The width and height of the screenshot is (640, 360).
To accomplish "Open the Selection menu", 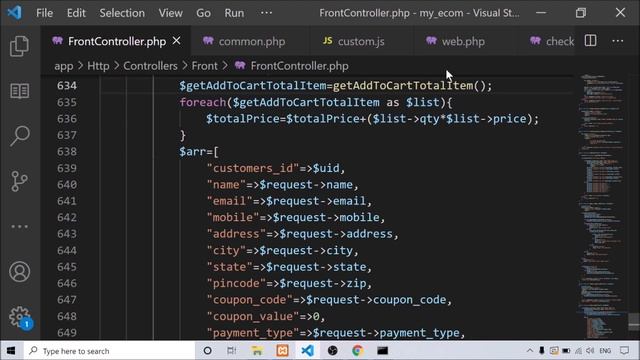I will point(122,13).
